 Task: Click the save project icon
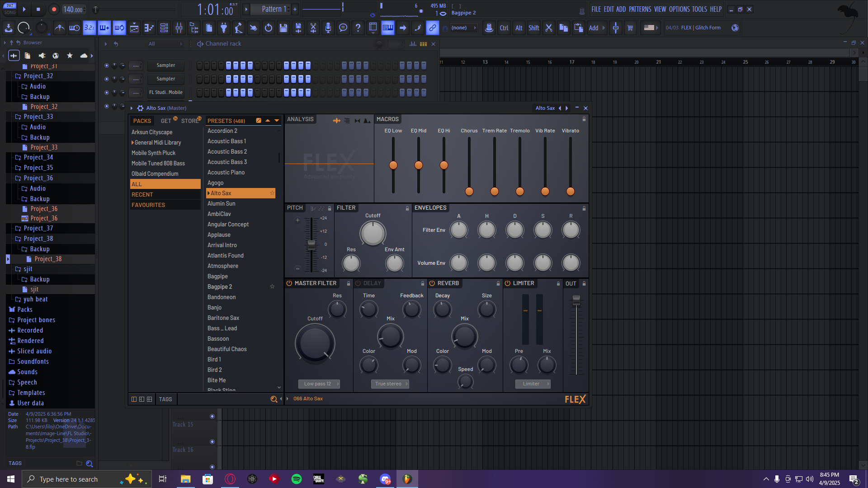pyautogui.click(x=283, y=28)
